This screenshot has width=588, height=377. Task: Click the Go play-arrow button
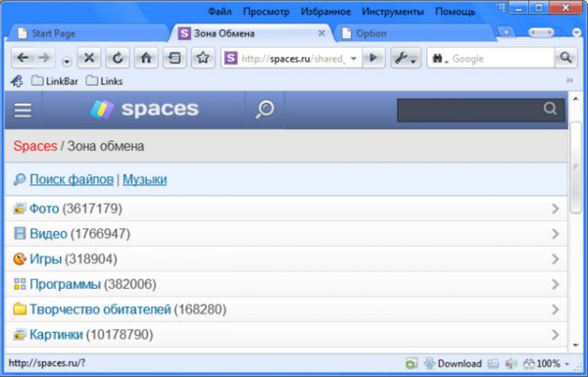tap(373, 58)
